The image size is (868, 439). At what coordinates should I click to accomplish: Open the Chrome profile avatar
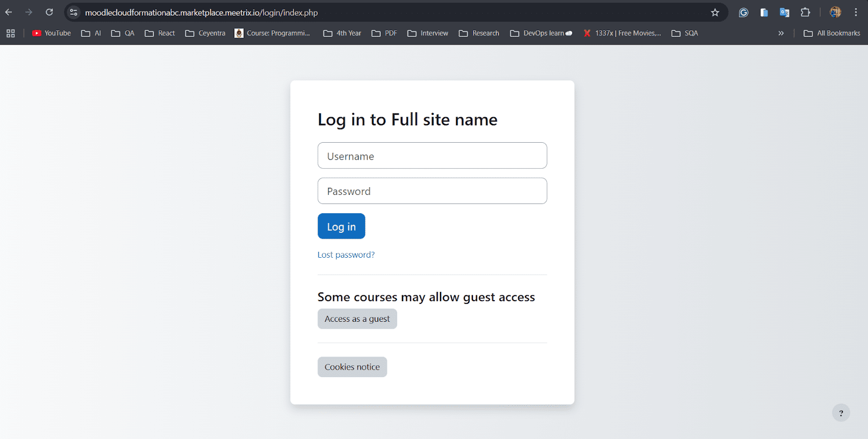835,12
